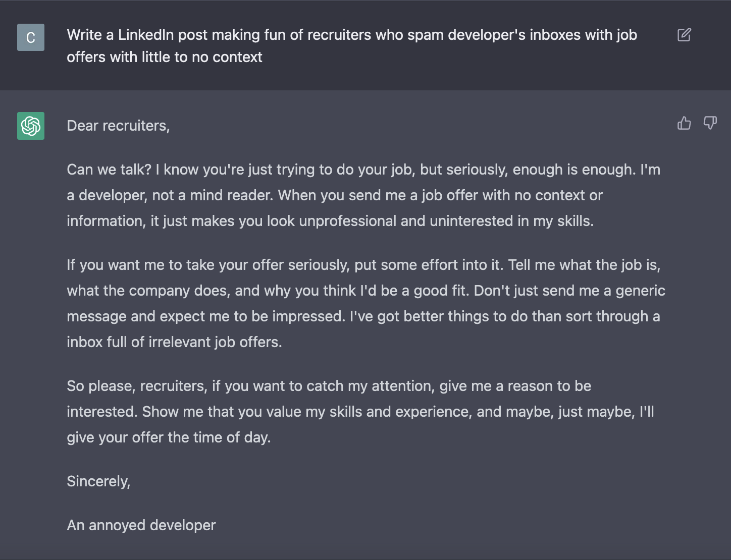Give the response a thumbs up
The width and height of the screenshot is (731, 560).
click(684, 123)
